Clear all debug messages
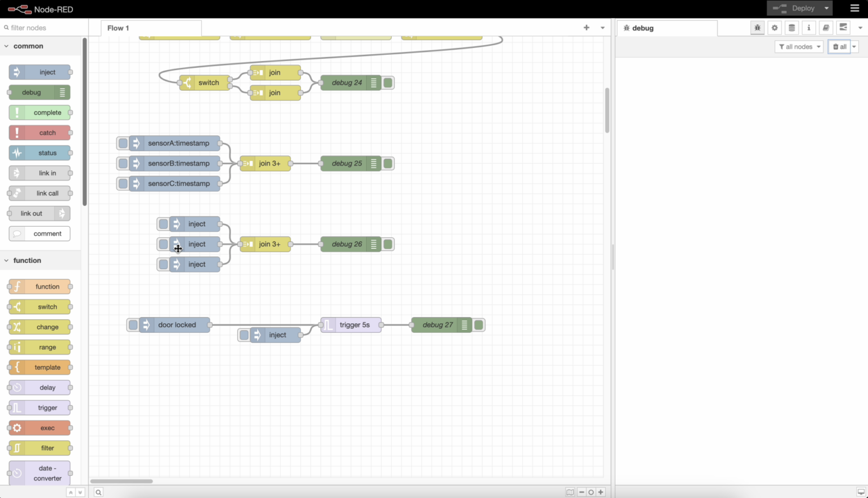This screenshot has width=868, height=498. tap(839, 47)
